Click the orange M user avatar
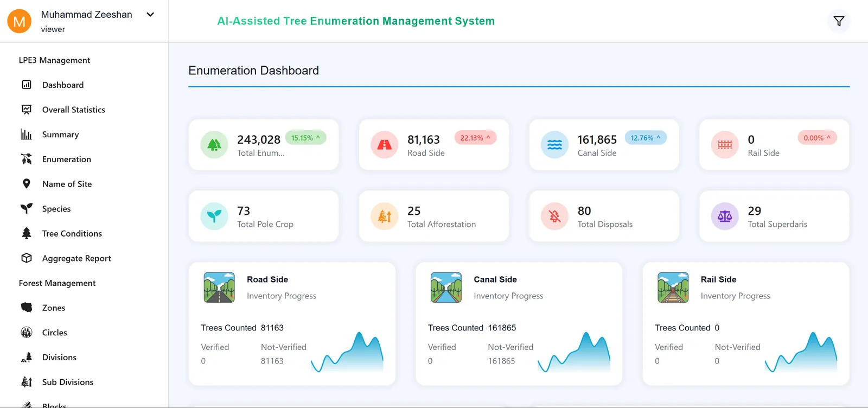 [x=19, y=21]
